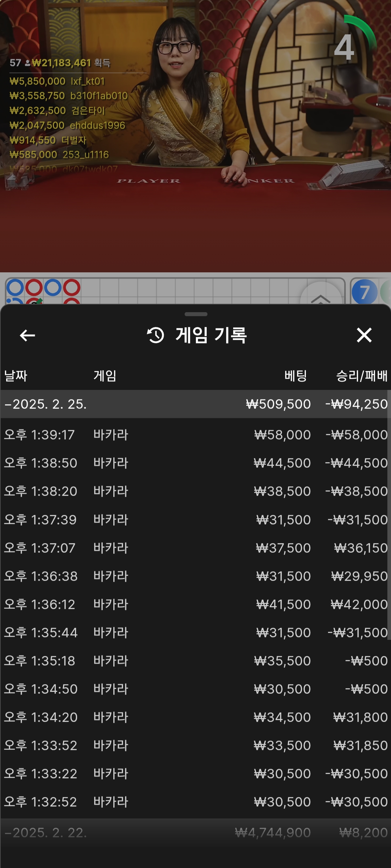The image size is (391, 868).
Task: Select the 오후 1:36:12 game entry
Action: click(195, 604)
